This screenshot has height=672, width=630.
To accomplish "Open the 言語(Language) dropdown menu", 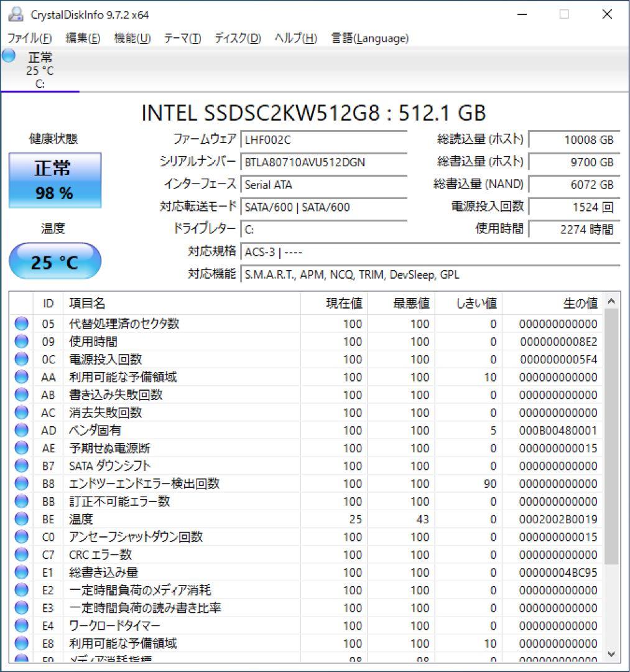I will [x=369, y=38].
